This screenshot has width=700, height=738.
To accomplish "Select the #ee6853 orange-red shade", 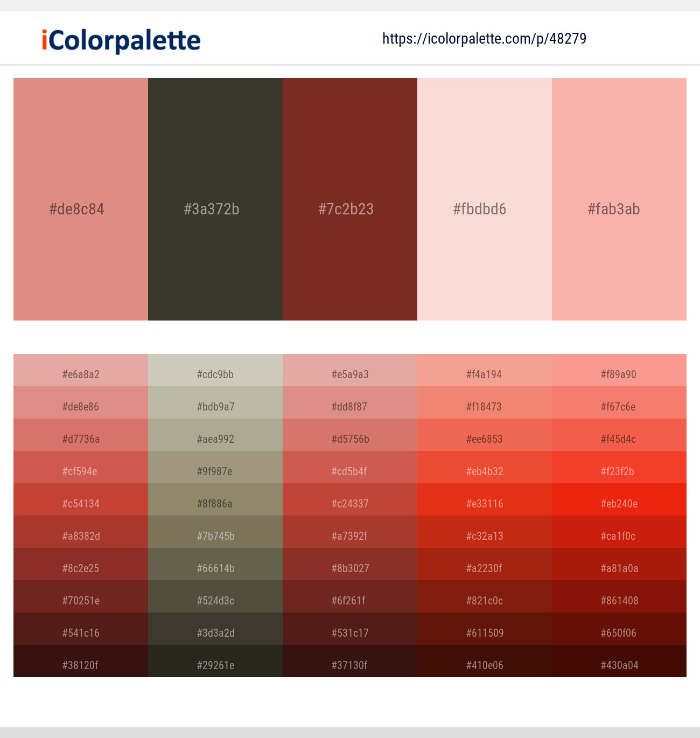I will click(x=484, y=439).
